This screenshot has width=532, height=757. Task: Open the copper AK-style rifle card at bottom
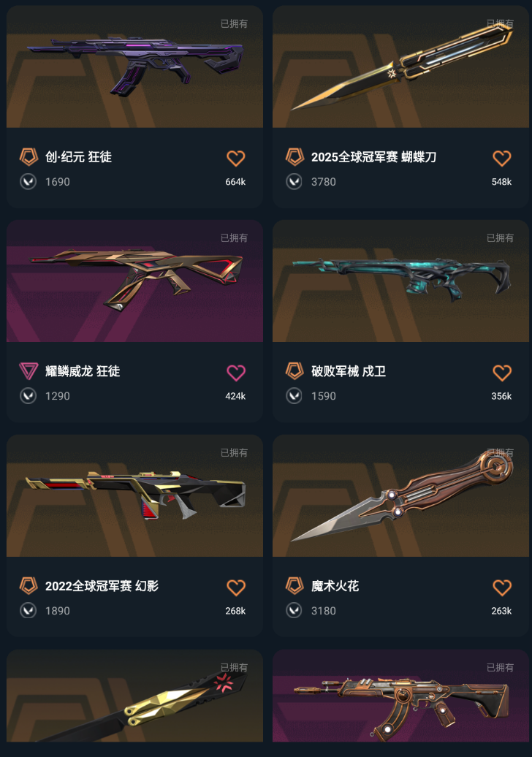(400, 696)
